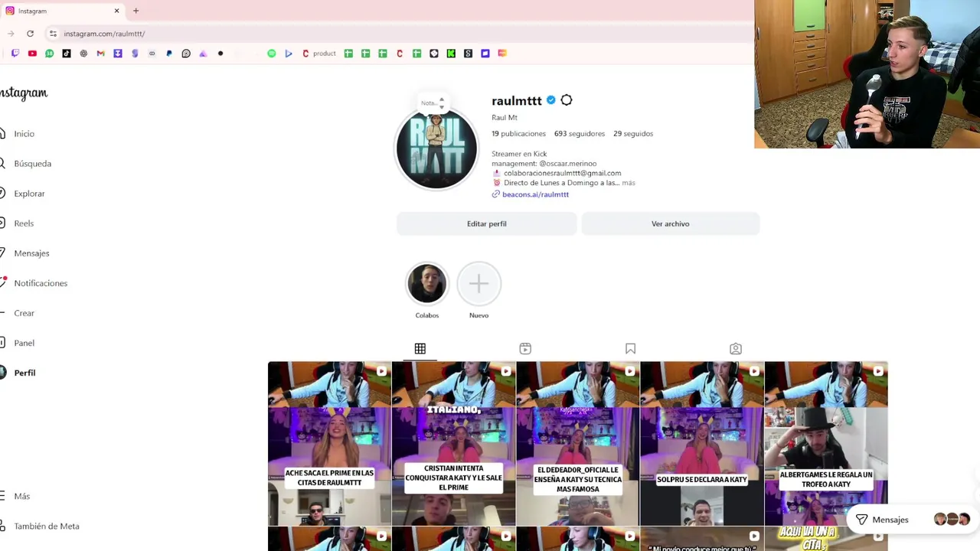The height and width of the screenshot is (551, 980).
Task: Open the Spotify bookmark icon
Action: (x=271, y=54)
